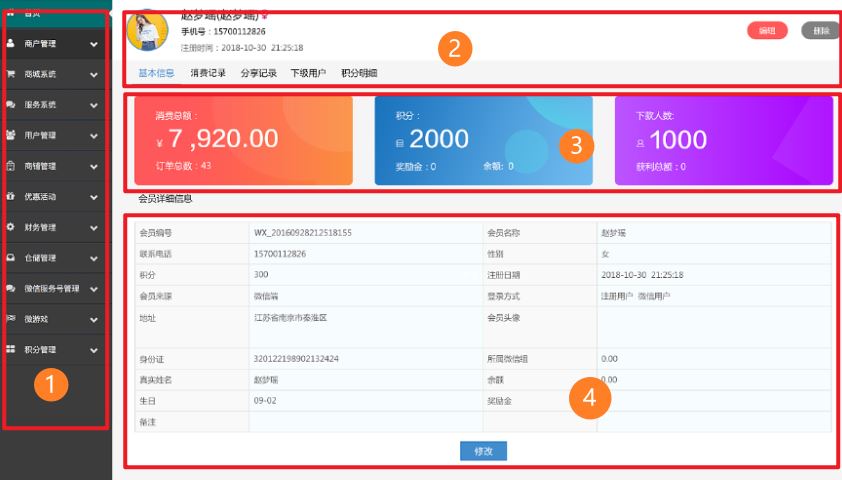
Task: Expand the 商铺管理 chevron
Action: point(94,166)
